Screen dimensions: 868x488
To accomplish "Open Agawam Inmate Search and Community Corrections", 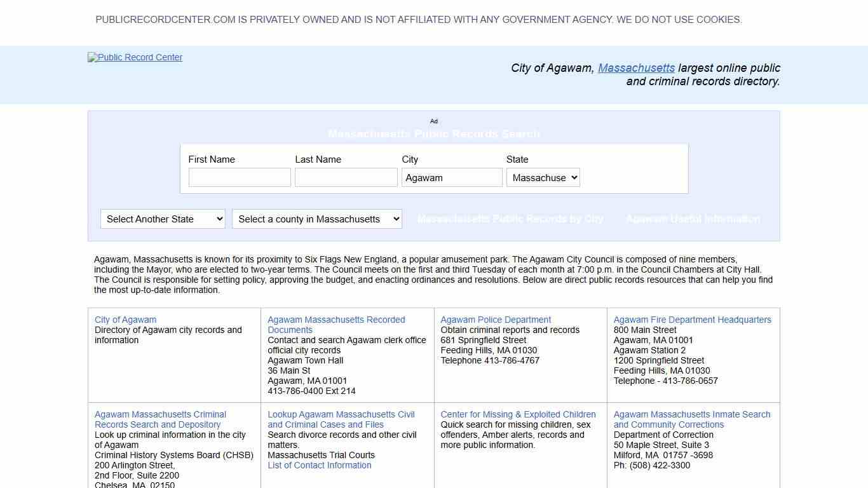I will pos(691,419).
